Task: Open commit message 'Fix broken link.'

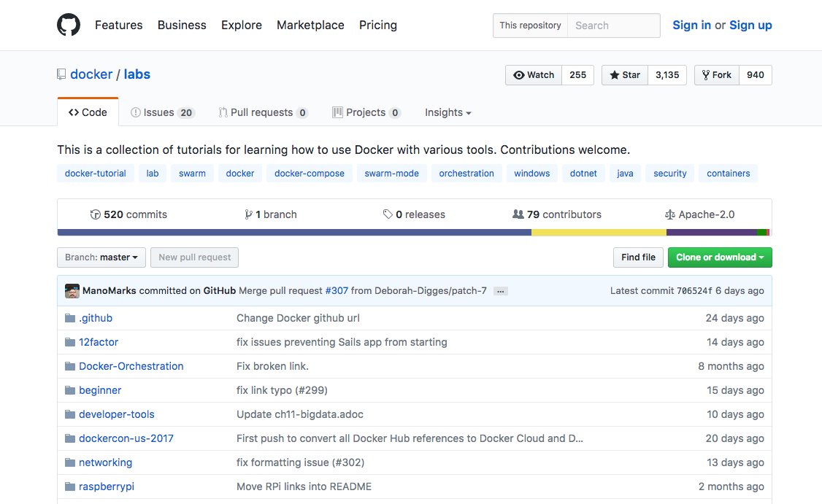Action: point(272,366)
